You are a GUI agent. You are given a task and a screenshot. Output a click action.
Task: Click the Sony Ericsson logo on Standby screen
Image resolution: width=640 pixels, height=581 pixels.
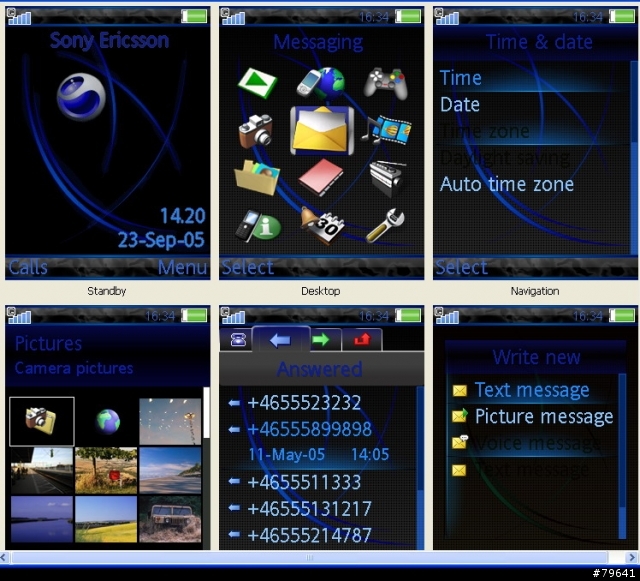tap(81, 97)
